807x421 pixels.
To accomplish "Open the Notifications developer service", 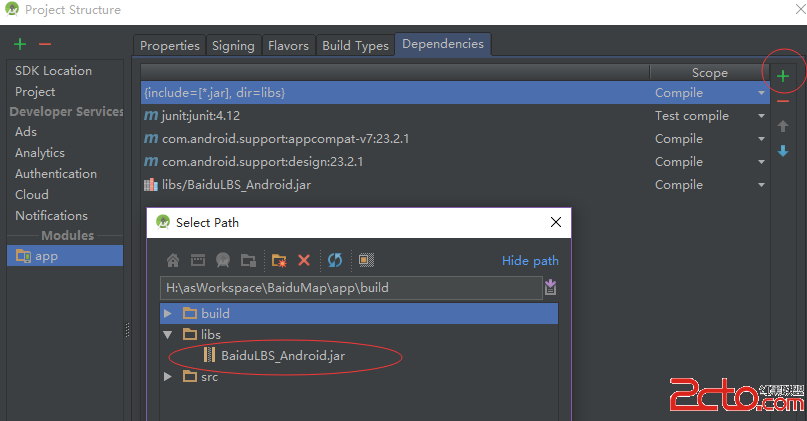I will tap(51, 216).
